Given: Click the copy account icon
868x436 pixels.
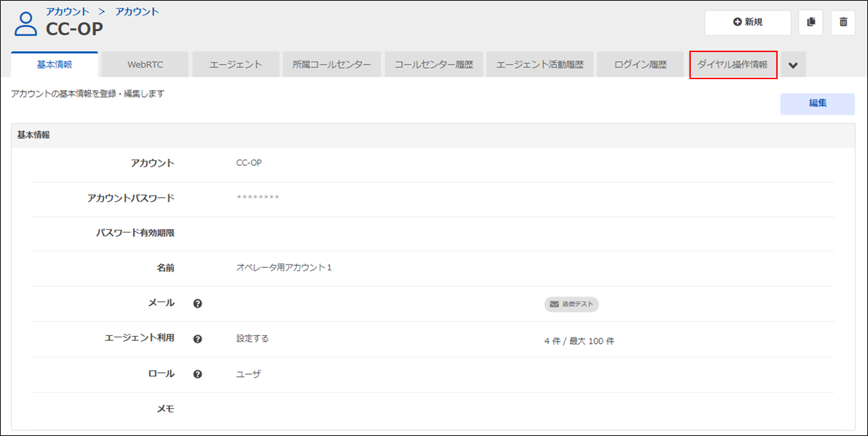Looking at the screenshot, I should (x=810, y=22).
